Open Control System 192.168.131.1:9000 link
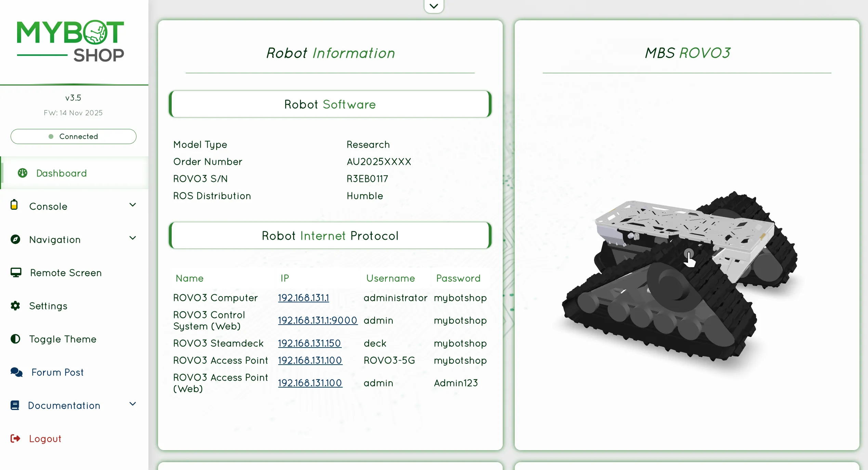 317,320
